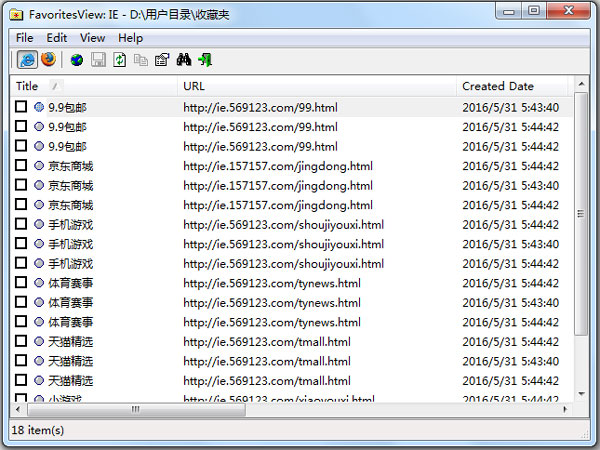Select the first 体育赛事 tynews.html URL

(272, 283)
